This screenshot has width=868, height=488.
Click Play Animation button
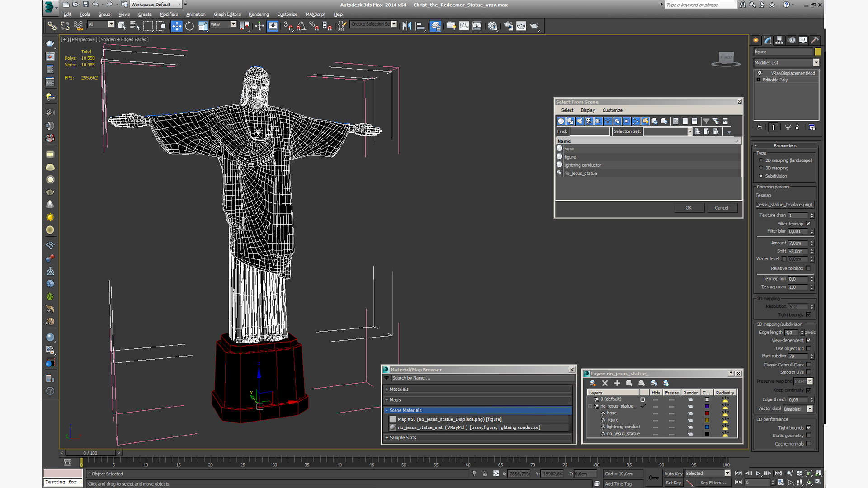pyautogui.click(x=758, y=473)
